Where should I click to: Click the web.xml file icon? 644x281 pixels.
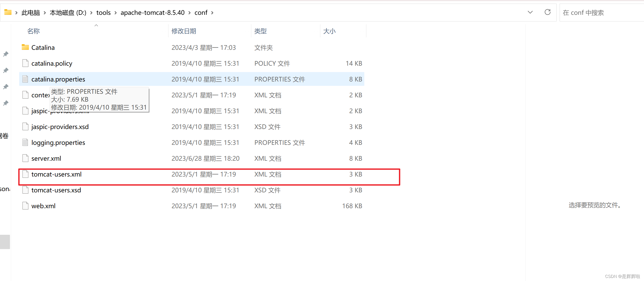pyautogui.click(x=25, y=206)
